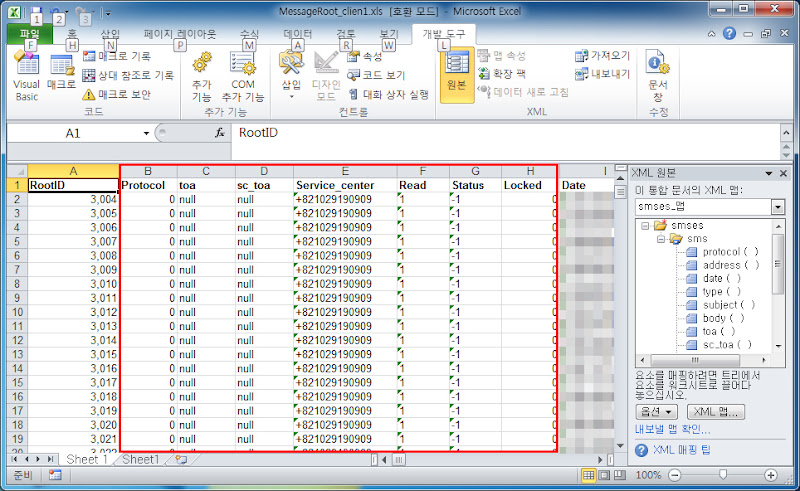The image size is (800, 491).
Task: Switch to the 페이지 레이아웃 tab
Action: click(x=180, y=34)
